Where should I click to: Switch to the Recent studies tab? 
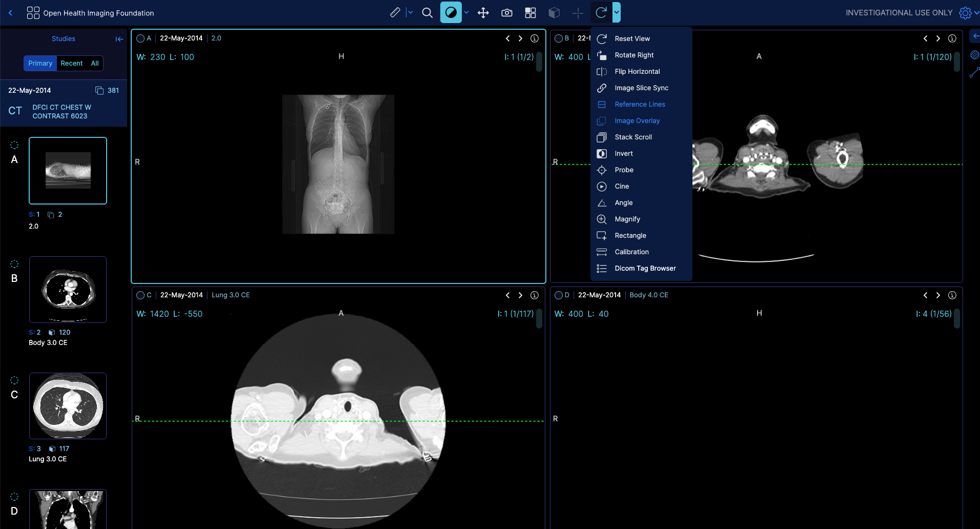[x=71, y=64]
